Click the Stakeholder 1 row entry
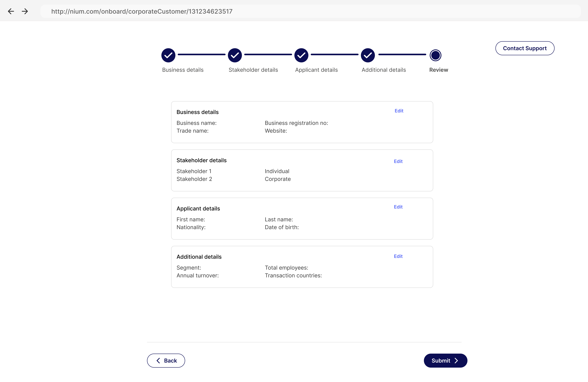 point(194,171)
